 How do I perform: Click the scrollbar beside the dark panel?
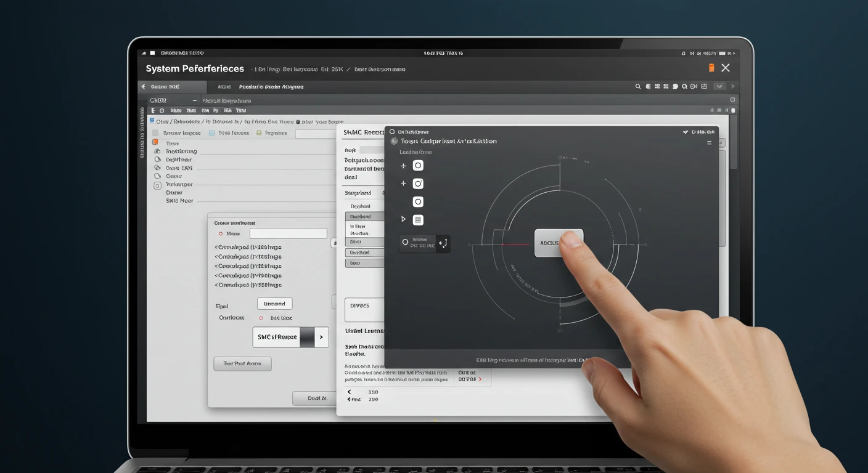(733, 142)
